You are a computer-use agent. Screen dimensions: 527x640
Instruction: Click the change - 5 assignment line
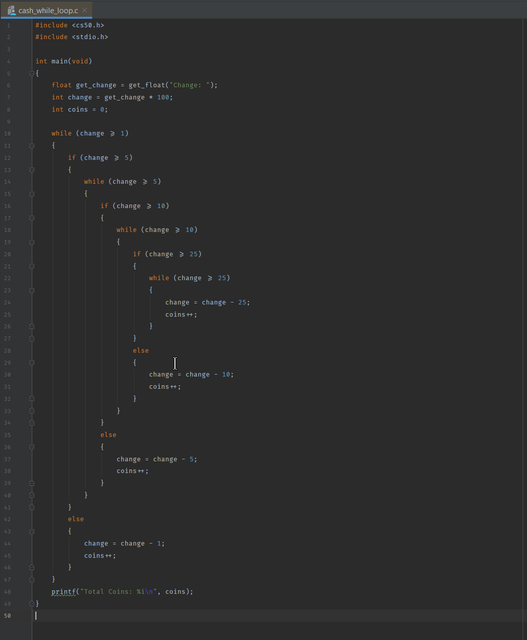157,459
